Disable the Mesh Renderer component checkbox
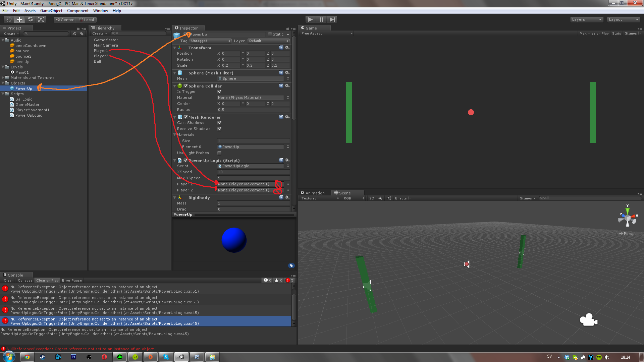This screenshot has width=644, height=362. (185, 117)
